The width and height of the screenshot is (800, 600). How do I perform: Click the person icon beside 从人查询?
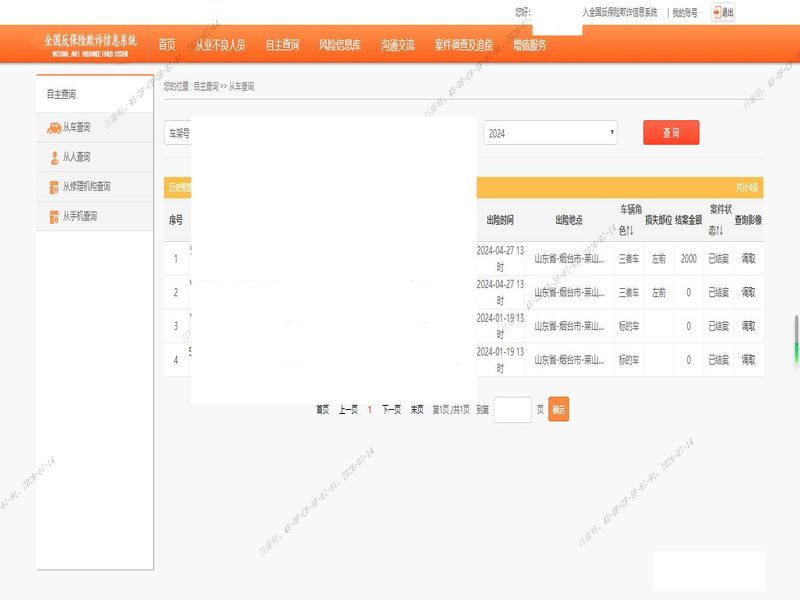click(x=55, y=158)
